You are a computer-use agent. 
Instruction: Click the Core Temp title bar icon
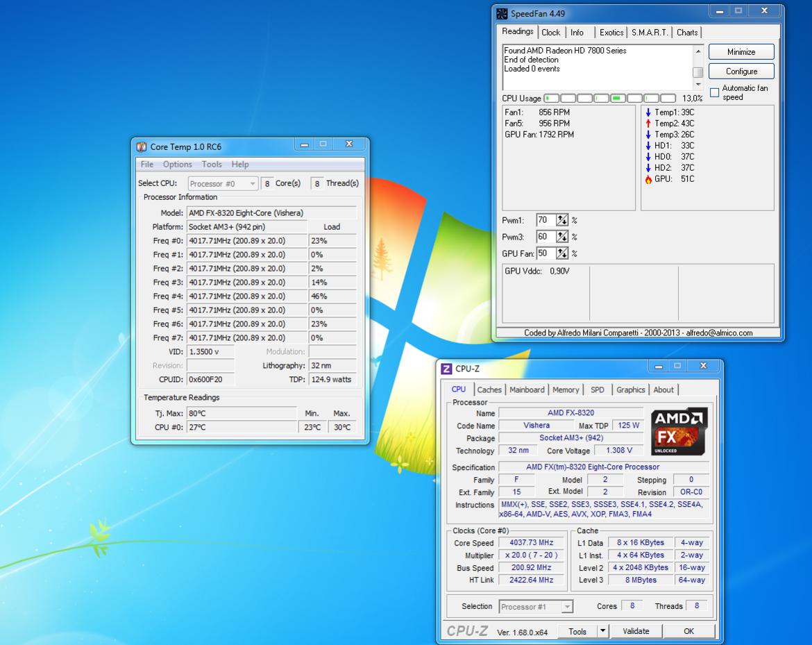tap(142, 146)
